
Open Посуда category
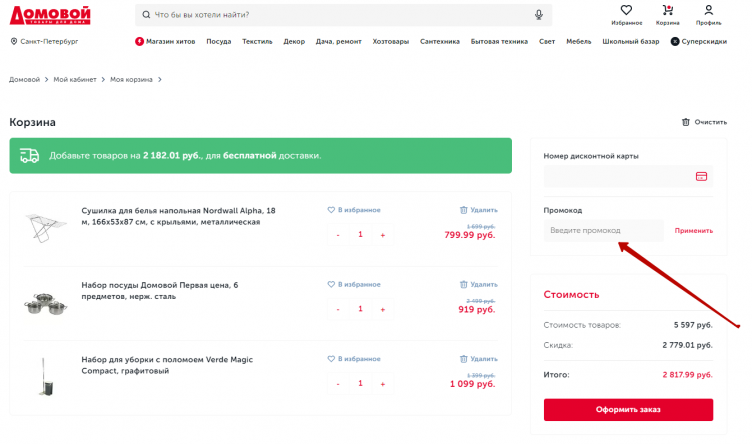click(x=219, y=41)
